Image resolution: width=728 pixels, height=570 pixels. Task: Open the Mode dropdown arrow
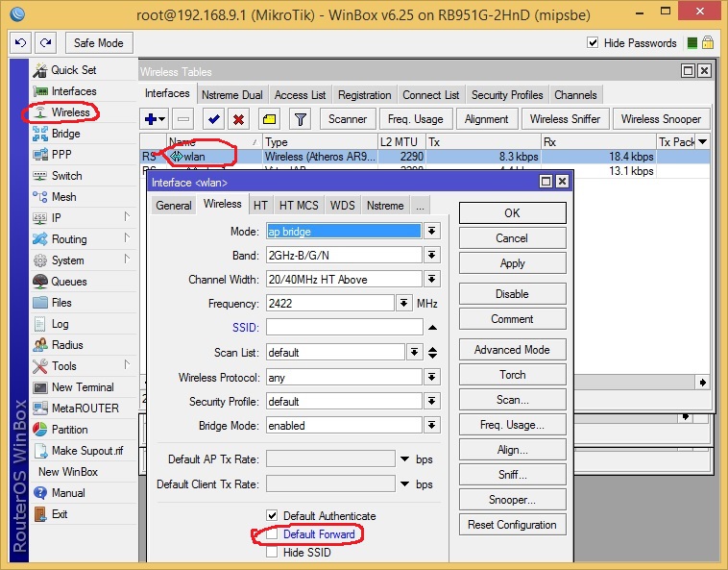pos(432,231)
